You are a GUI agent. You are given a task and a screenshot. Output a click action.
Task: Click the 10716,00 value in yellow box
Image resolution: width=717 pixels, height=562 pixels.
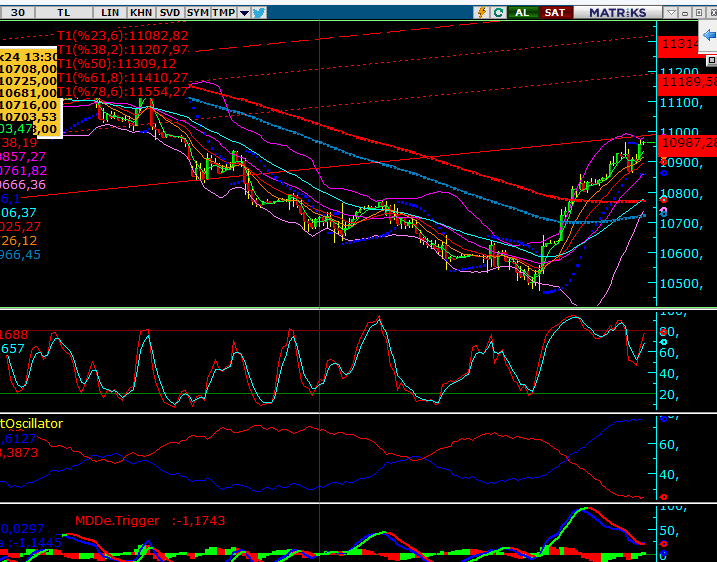coord(28,105)
